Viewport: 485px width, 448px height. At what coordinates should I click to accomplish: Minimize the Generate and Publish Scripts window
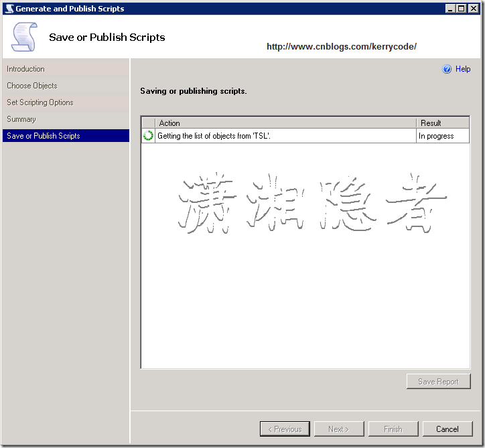coord(451,9)
